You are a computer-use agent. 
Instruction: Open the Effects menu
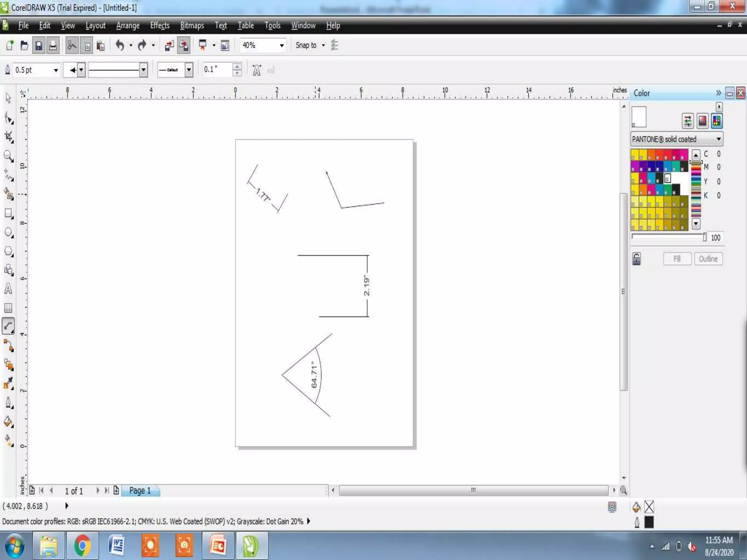click(x=160, y=26)
